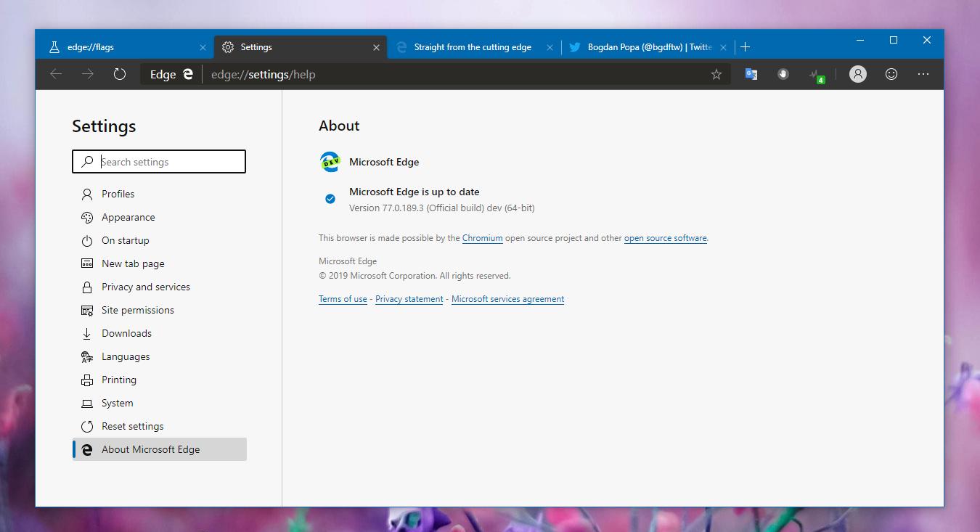Open the Privacy statement link
The width and height of the screenshot is (980, 532).
pos(409,299)
